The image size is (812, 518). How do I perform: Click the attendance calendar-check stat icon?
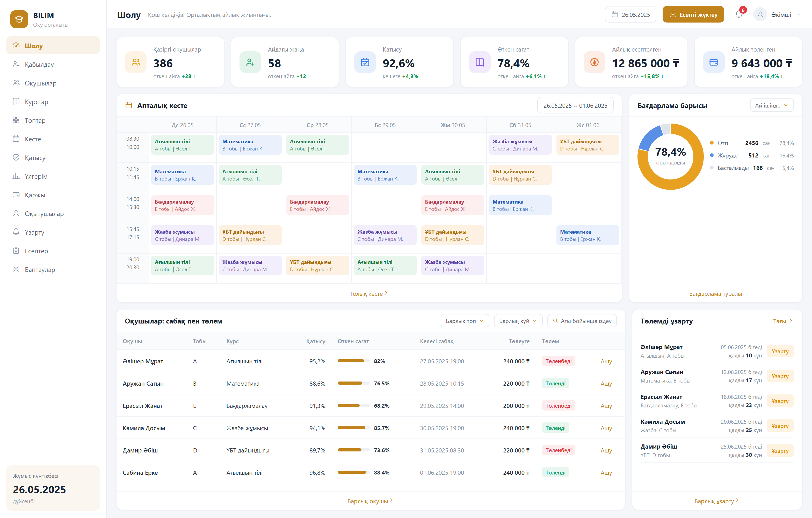tap(365, 62)
